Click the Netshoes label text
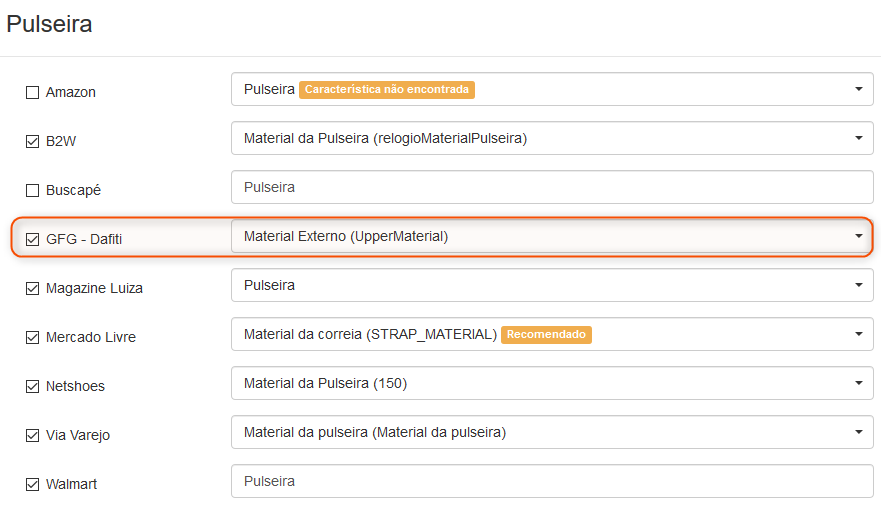 75,386
